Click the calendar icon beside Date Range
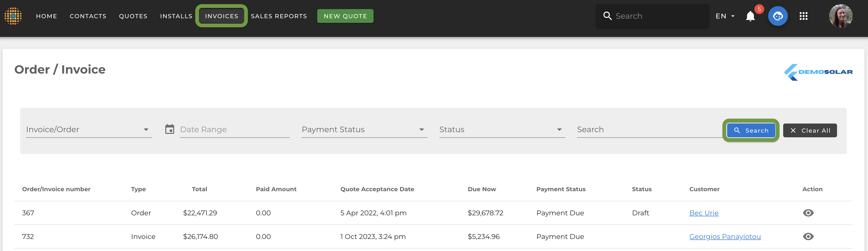The image size is (868, 251). point(169,129)
